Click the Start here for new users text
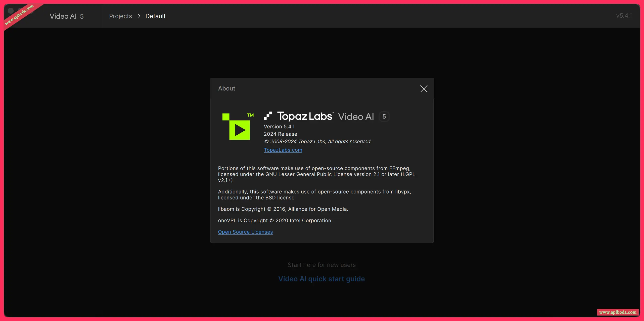The image size is (644, 321). coord(322,265)
